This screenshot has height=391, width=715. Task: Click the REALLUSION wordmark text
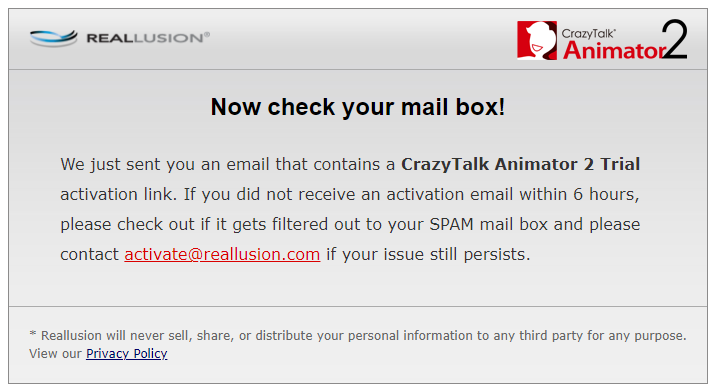click(x=145, y=38)
